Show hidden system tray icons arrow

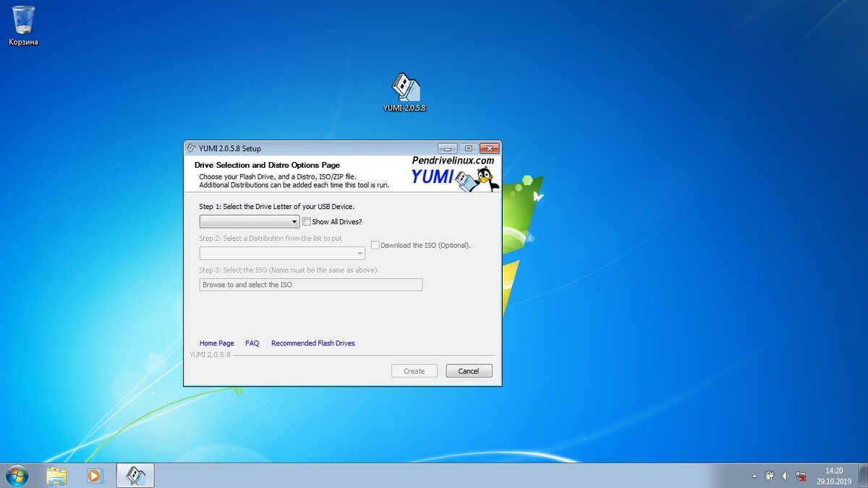pos(754,476)
